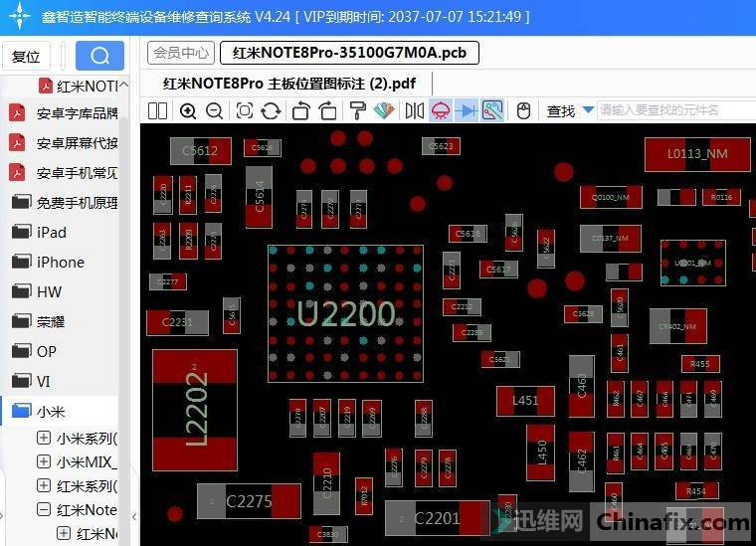The image size is (756, 546).
Task: Click the component search input field
Action: (671, 110)
